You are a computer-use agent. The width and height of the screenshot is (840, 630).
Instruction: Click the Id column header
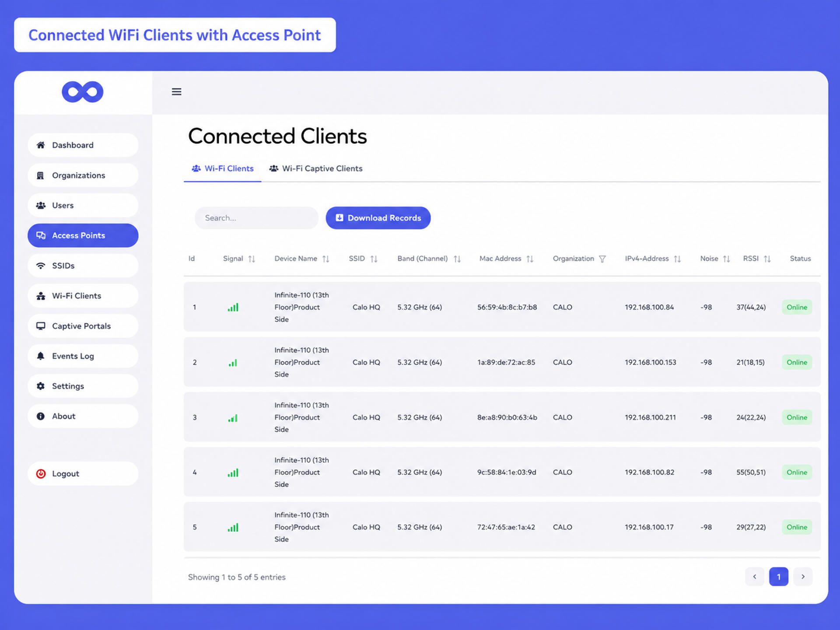[x=192, y=259]
